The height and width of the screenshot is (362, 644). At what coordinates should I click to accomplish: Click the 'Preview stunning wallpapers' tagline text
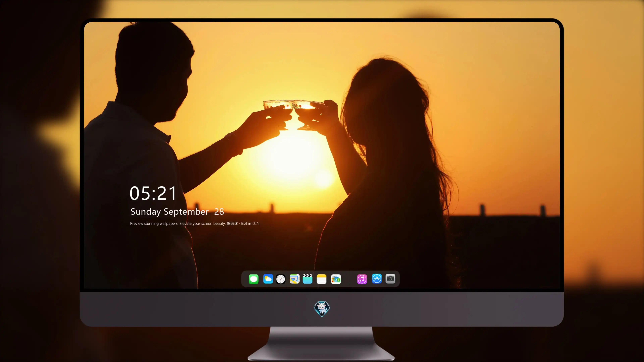point(195,223)
